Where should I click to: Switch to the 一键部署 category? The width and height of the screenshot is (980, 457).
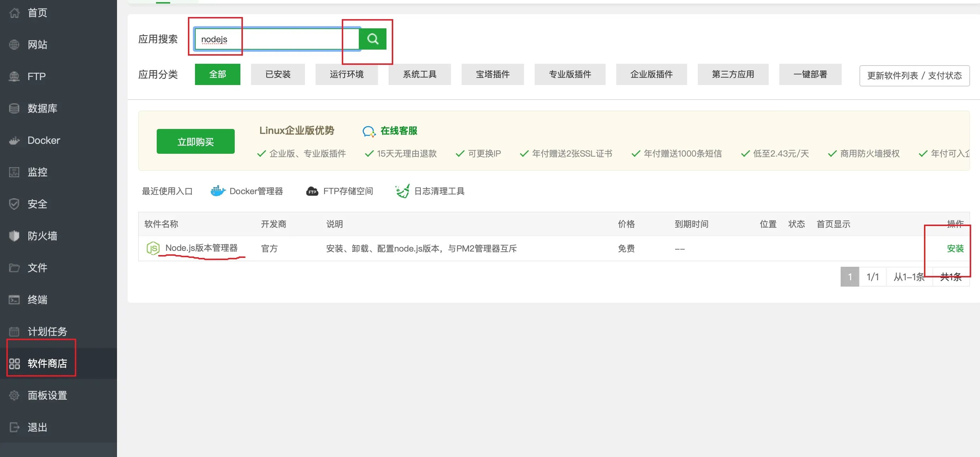810,74
